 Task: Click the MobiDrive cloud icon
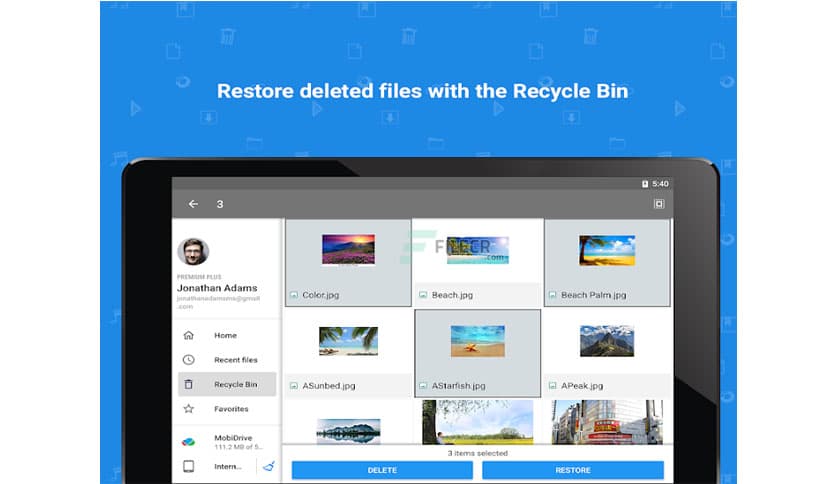189,442
